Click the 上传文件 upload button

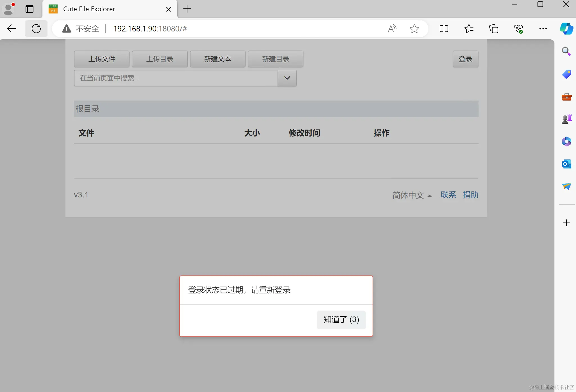tap(102, 59)
